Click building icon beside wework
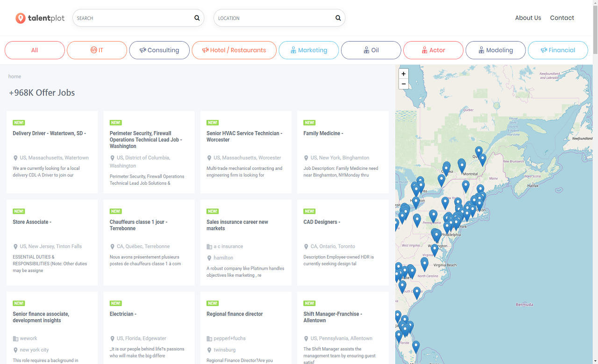The width and height of the screenshot is (598, 364). [x=15, y=339]
